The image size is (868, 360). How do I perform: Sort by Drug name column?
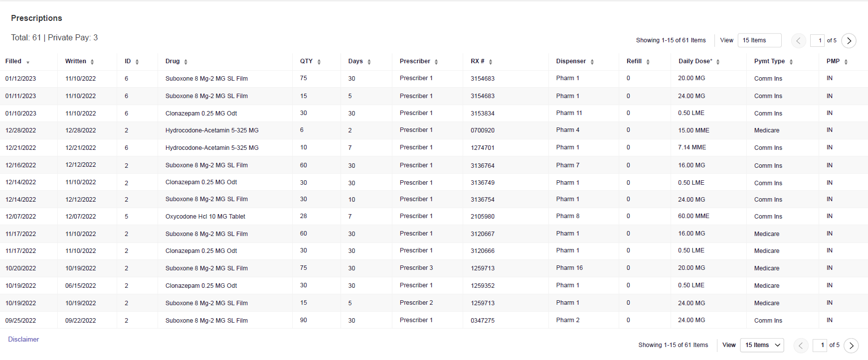click(185, 62)
